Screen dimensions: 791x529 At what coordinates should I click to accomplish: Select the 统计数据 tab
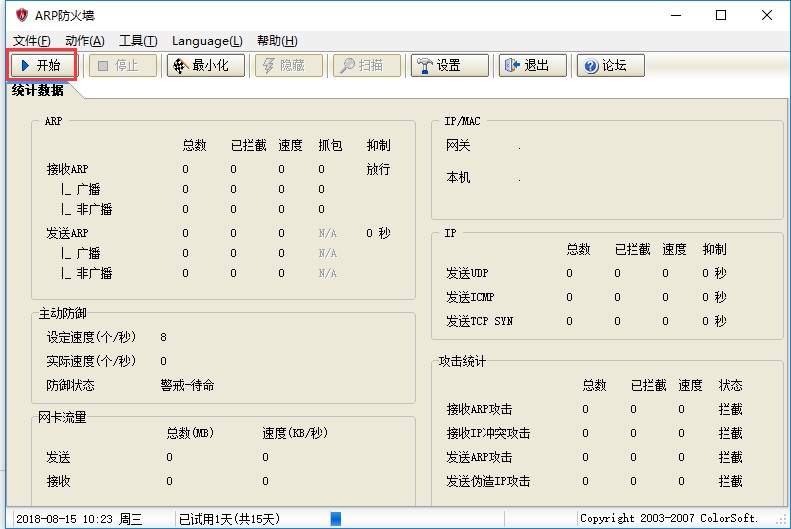[x=38, y=90]
